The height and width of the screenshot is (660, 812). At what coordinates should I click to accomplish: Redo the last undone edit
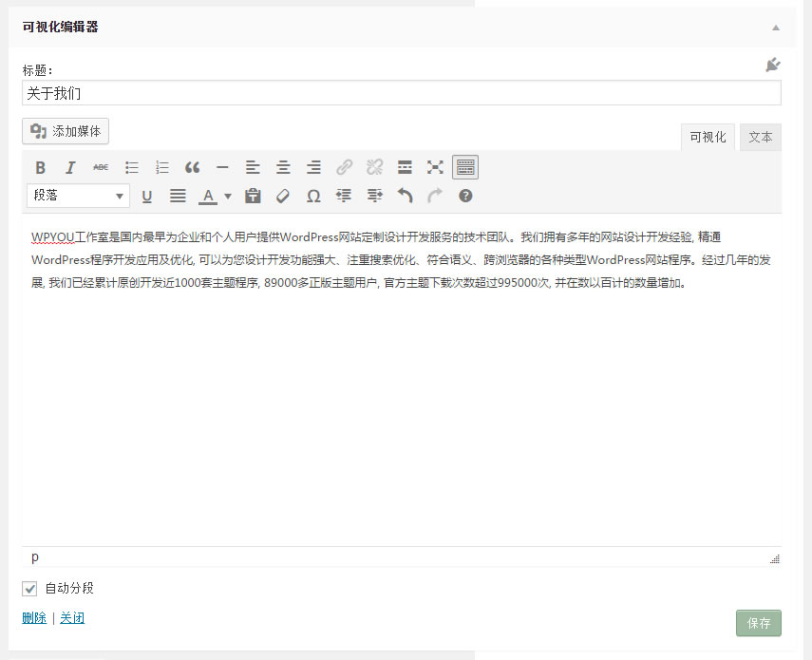435,196
